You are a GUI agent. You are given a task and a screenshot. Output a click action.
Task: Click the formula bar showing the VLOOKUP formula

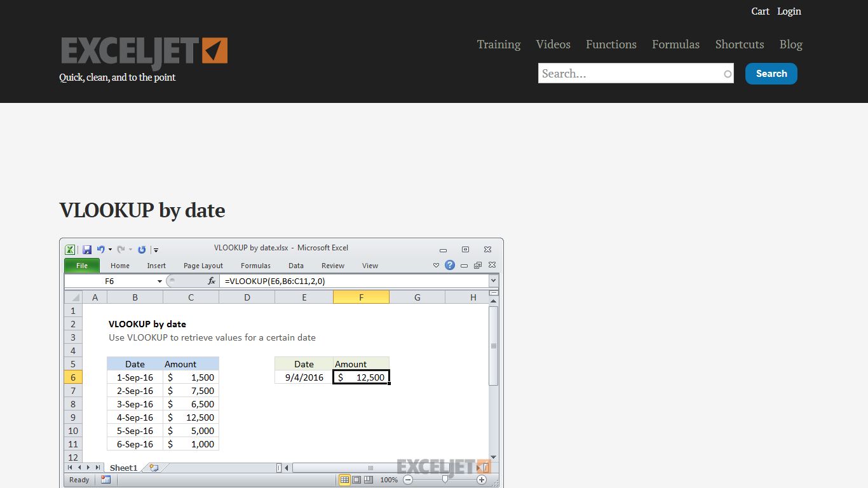[x=354, y=281]
